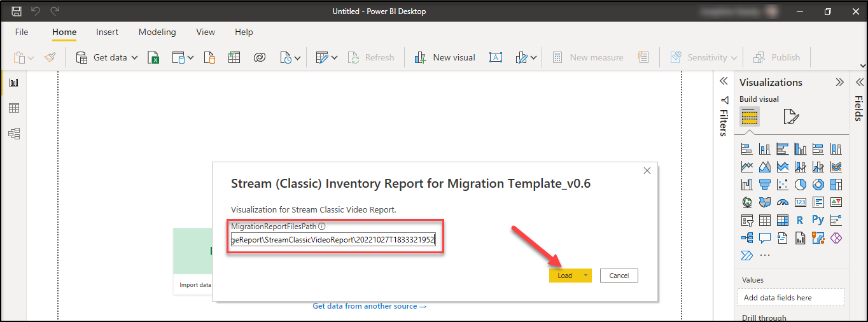Image resolution: width=868 pixels, height=322 pixels.
Task: Choose the pie chart visualization
Action: click(800, 185)
